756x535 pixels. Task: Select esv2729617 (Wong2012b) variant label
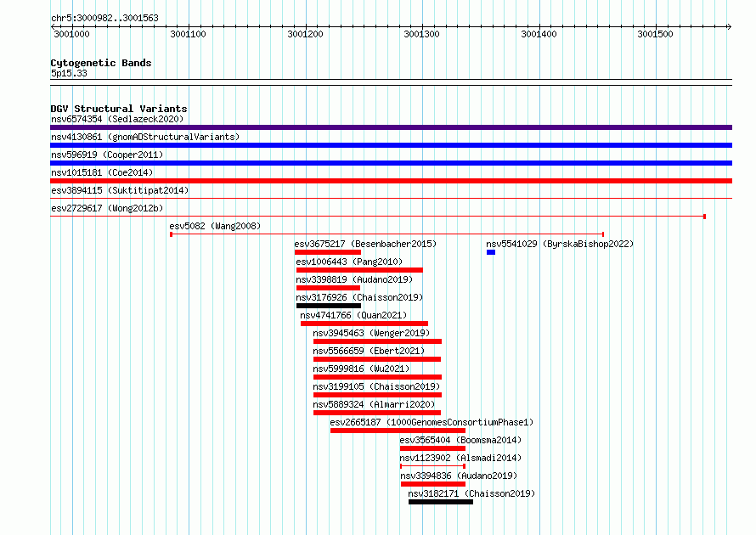107,208
